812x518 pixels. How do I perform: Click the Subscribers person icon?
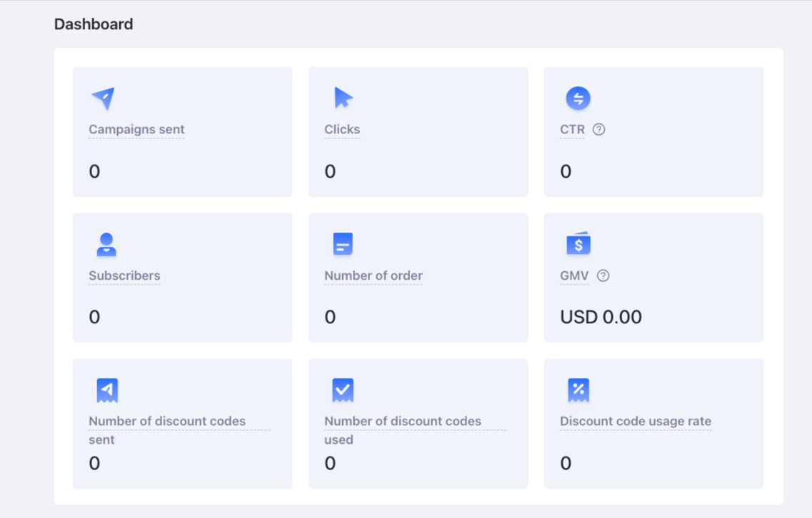(106, 244)
